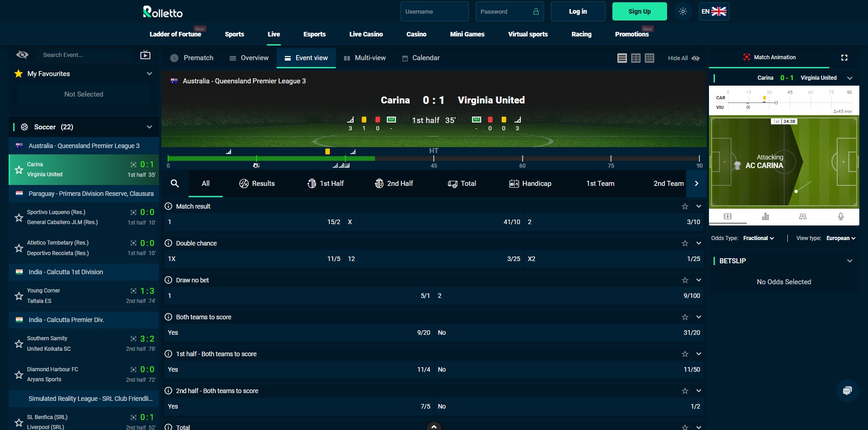
Task: Select the commentary microphone icon
Action: pyautogui.click(x=841, y=217)
